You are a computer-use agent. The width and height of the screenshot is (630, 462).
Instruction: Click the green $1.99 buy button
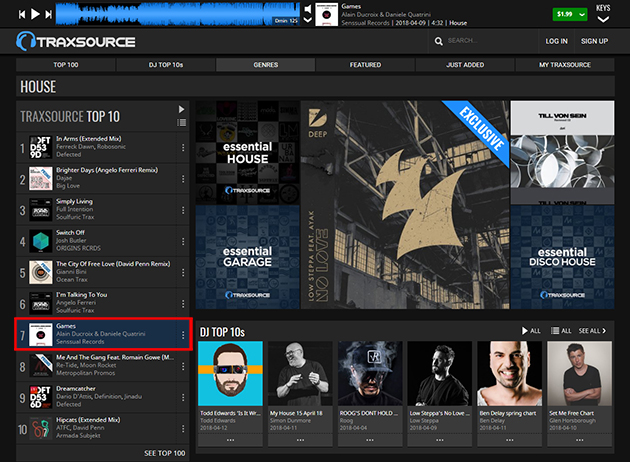(x=565, y=14)
